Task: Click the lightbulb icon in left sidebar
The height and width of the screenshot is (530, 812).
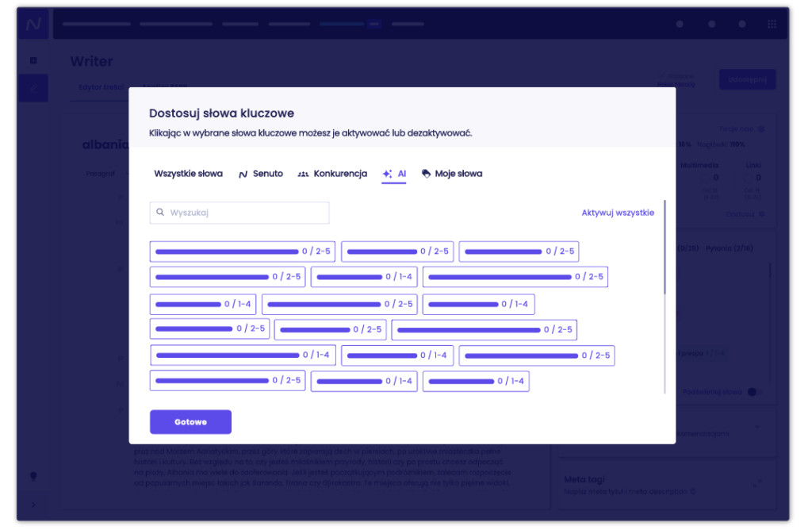Action: (33, 476)
